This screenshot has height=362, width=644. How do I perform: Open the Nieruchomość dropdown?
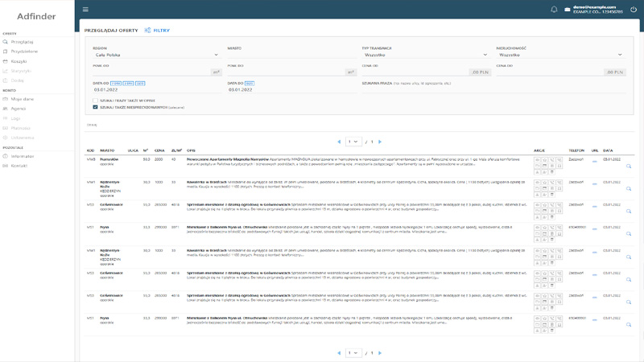[560, 55]
